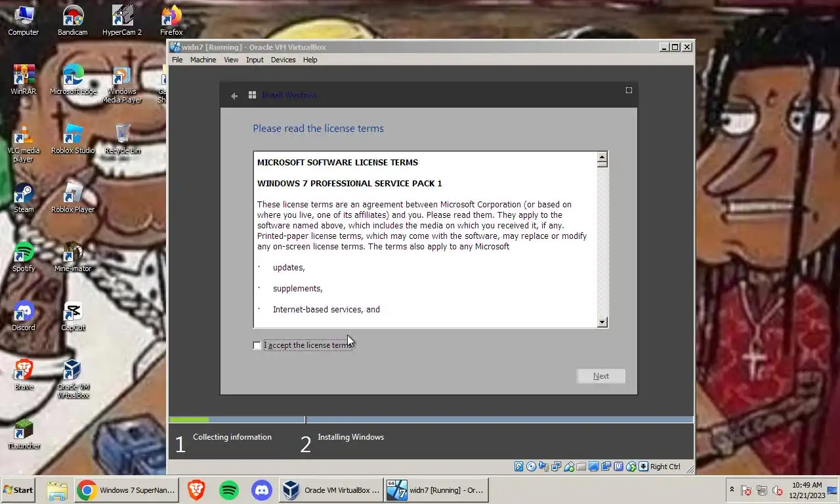This screenshot has width=840, height=504.
Task: Click the 'Installing Windows' step label
Action: tap(351, 437)
